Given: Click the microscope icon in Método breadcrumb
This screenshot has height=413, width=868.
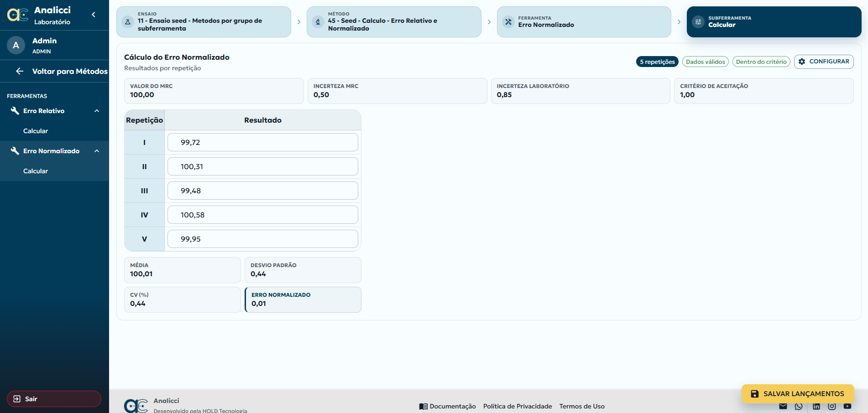Looking at the screenshot, I should pos(318,21).
